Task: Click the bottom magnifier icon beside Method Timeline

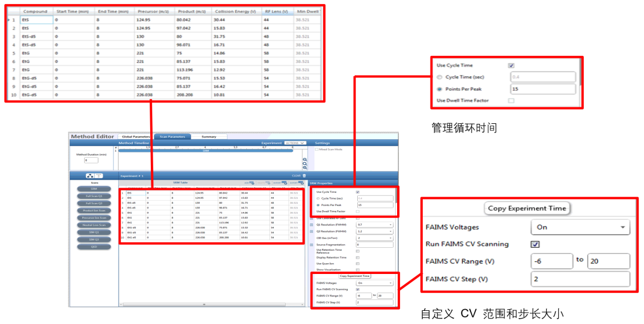Action: click(x=305, y=168)
